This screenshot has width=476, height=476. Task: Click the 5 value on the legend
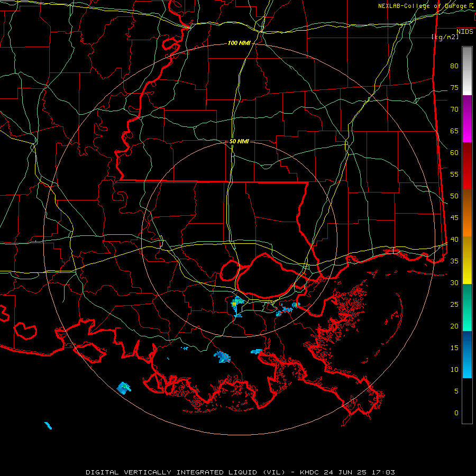pos(456,391)
